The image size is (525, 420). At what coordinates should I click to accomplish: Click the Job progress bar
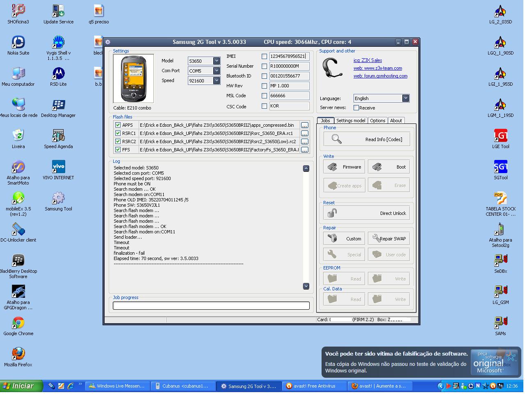coord(211,305)
